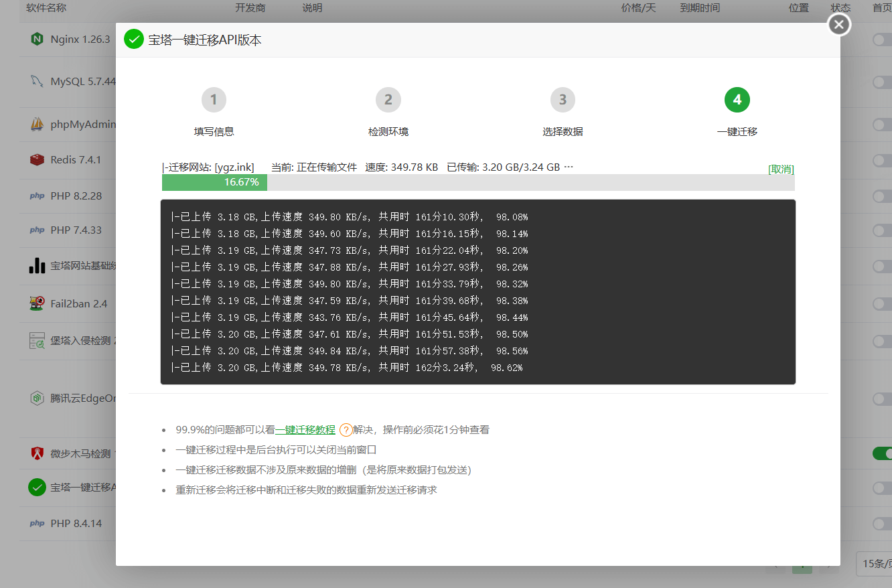This screenshot has width=892, height=588.
Task: Click the [取消] cancel link
Action: coord(781,169)
